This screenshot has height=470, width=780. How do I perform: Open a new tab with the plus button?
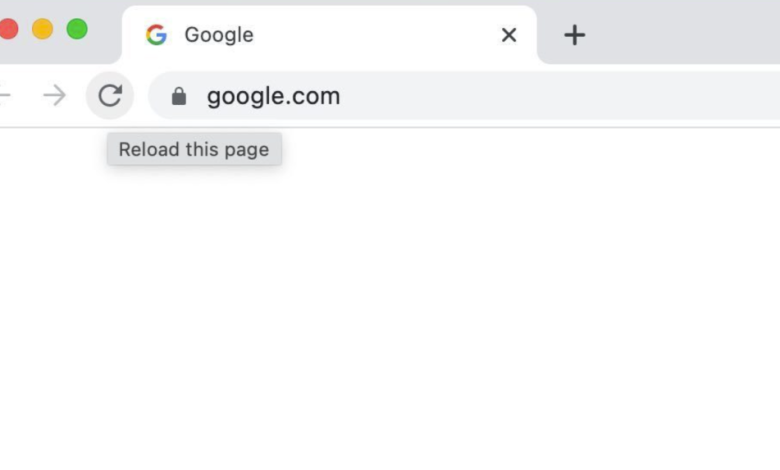click(x=574, y=35)
